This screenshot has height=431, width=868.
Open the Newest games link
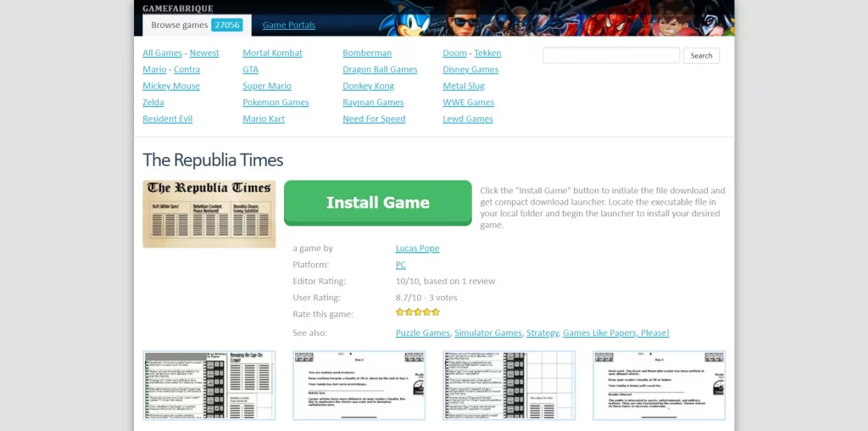pos(204,53)
